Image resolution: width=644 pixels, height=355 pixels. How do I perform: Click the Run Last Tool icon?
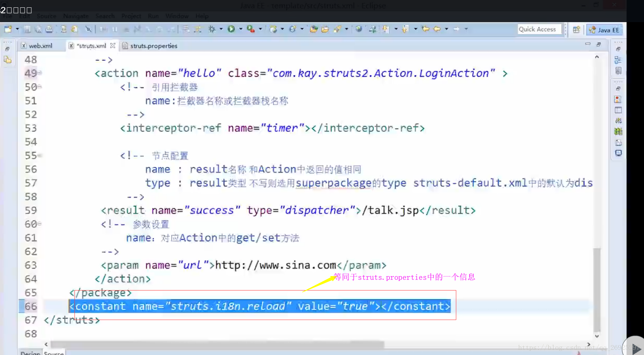click(x=251, y=29)
